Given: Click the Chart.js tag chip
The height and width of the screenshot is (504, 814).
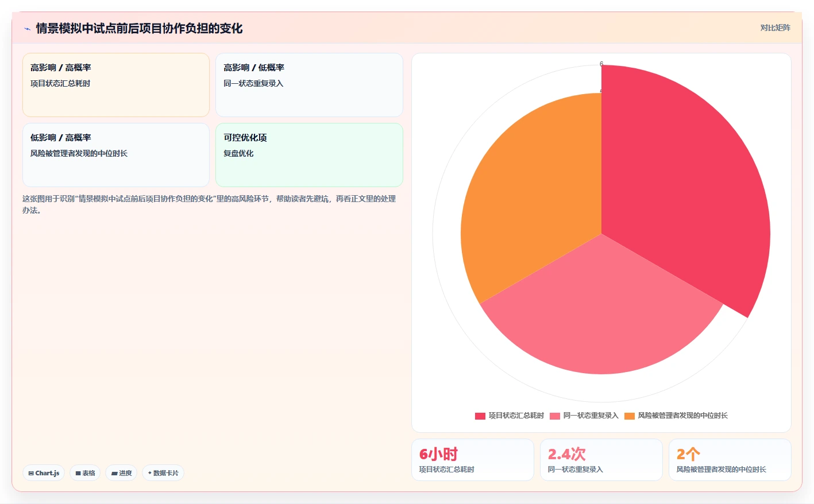Looking at the screenshot, I should 44,473.
